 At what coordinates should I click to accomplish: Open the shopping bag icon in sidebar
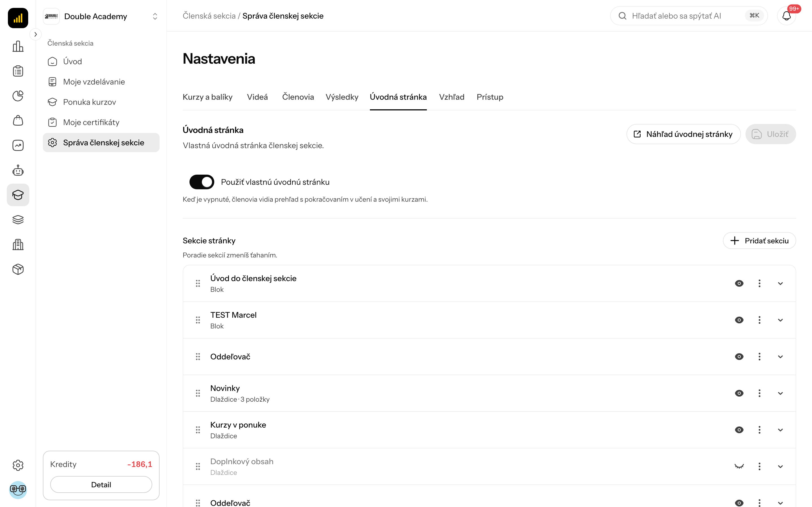pos(18,121)
